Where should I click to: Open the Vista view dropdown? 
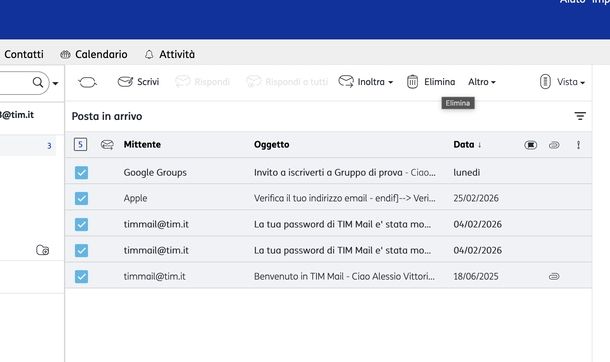coord(562,82)
